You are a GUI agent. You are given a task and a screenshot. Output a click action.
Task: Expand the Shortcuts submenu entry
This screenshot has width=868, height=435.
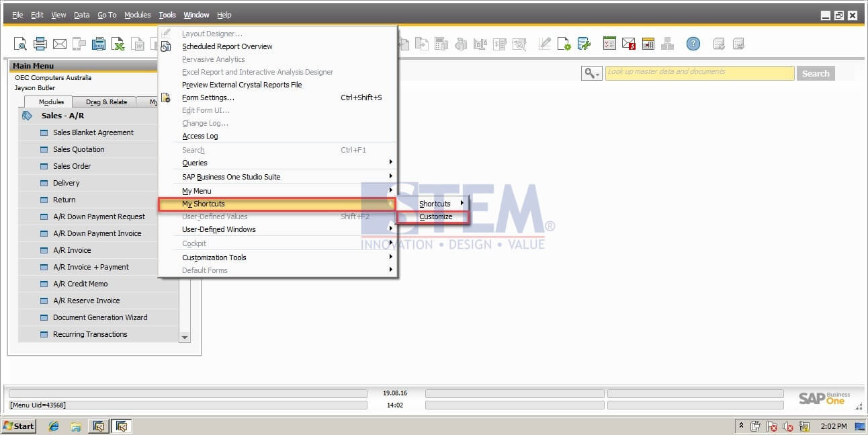pos(433,204)
